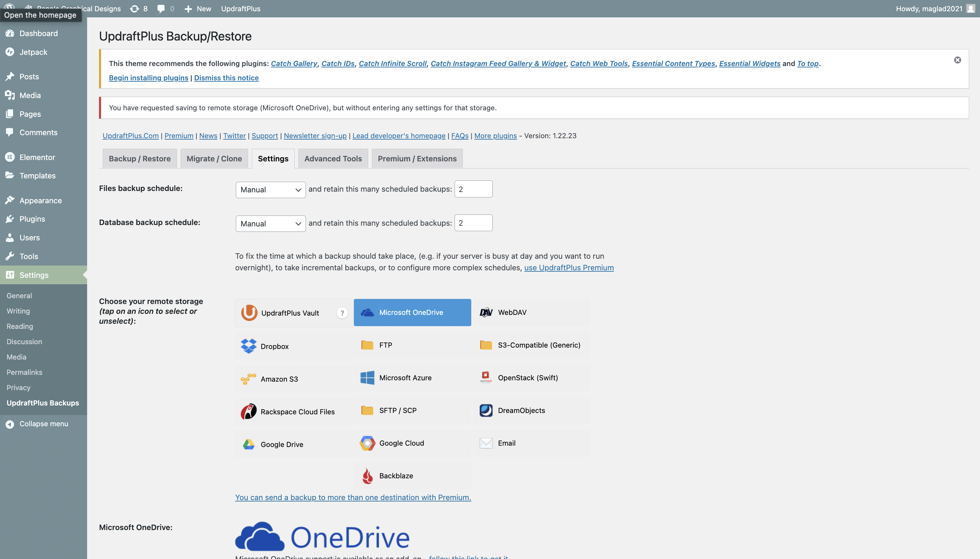Viewport: 980px width, 559px height.
Task: Select Dropbox remote storage
Action: [294, 346]
